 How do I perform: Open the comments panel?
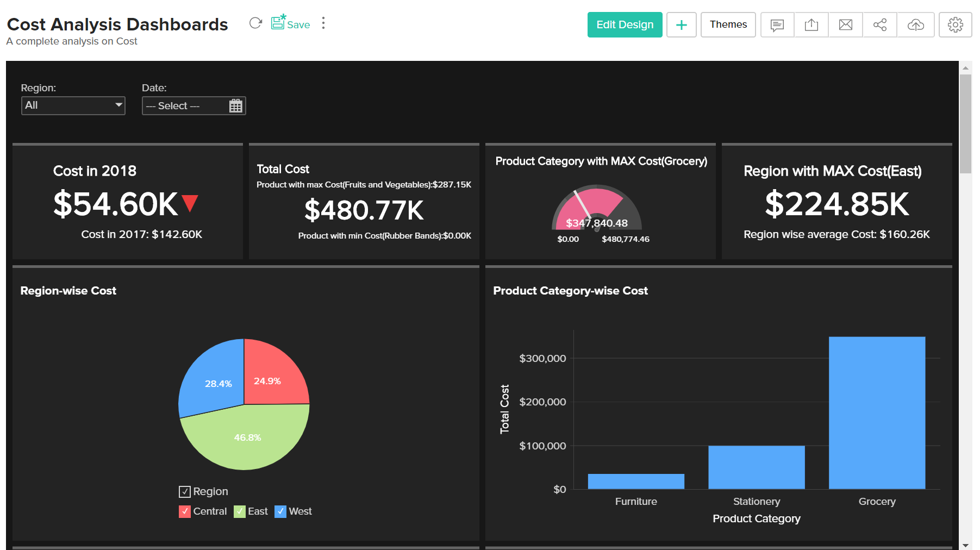[777, 24]
